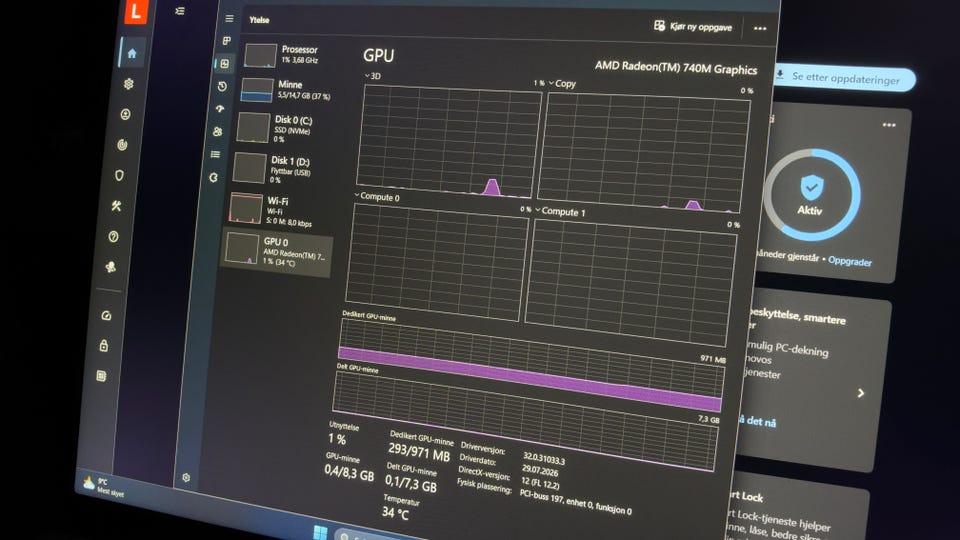
Task: Click driver version 32.0.31033.3
Action: tap(544, 459)
